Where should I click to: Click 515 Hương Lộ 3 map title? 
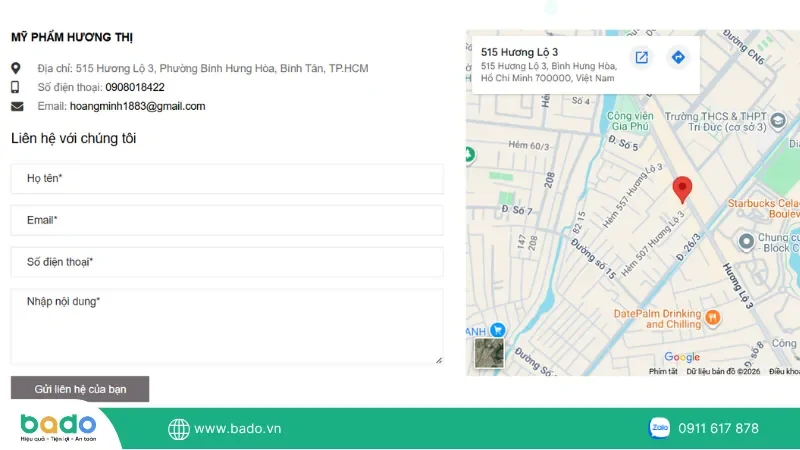[519, 52]
